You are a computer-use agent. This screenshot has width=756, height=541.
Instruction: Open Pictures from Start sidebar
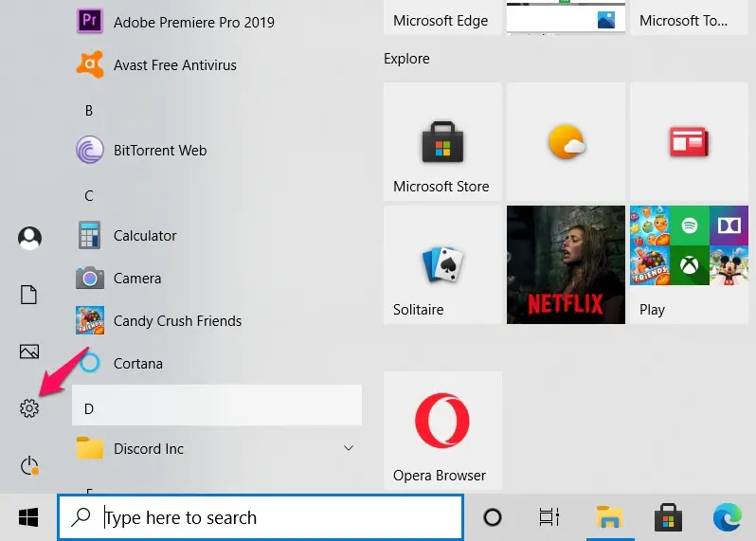[x=29, y=352]
